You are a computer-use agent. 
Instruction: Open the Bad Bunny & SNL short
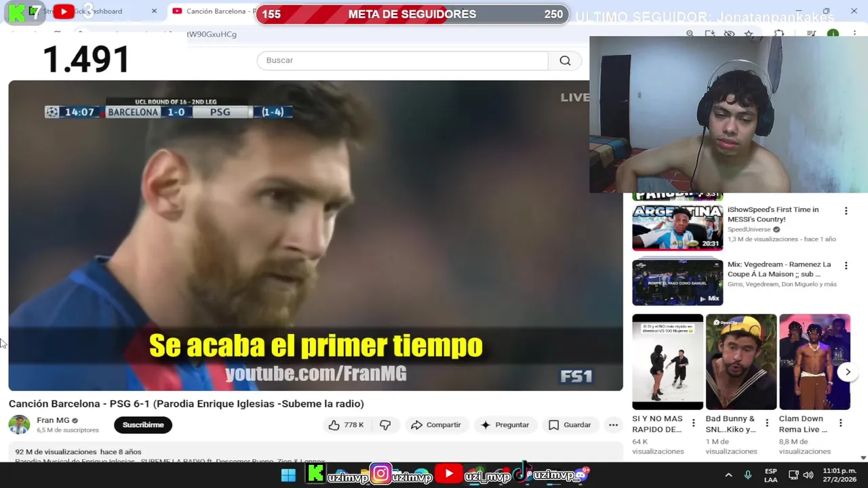[x=741, y=362]
